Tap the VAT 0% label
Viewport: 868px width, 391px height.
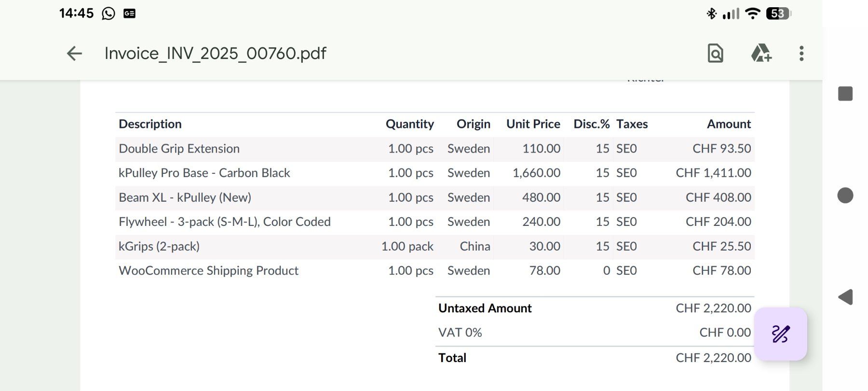(x=460, y=333)
